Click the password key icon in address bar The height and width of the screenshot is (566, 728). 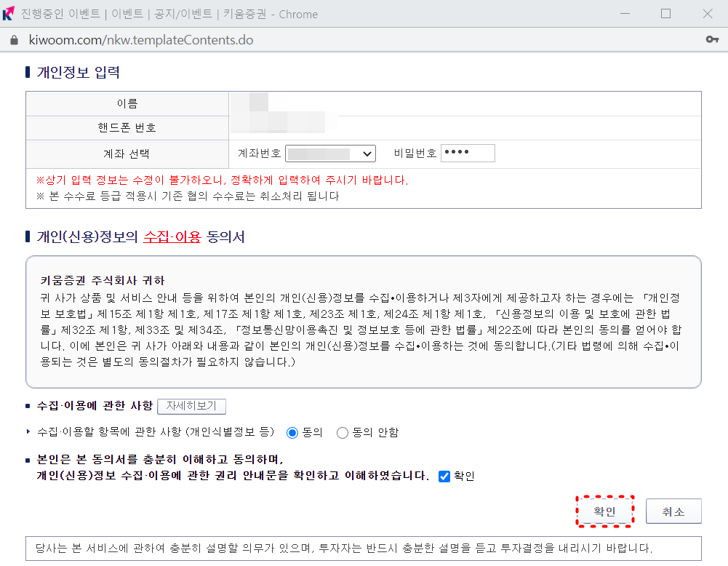coord(712,39)
